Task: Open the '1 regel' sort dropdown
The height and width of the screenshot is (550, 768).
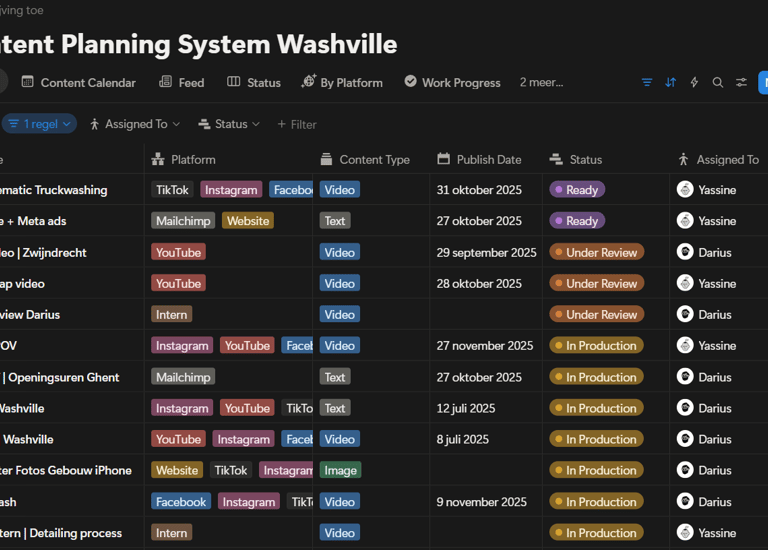Action: point(39,124)
